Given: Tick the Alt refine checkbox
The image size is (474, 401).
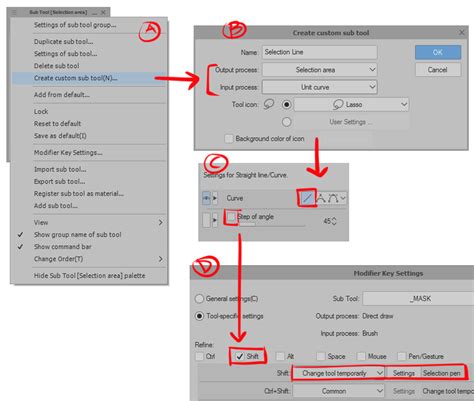Looking at the screenshot, I should 280,356.
